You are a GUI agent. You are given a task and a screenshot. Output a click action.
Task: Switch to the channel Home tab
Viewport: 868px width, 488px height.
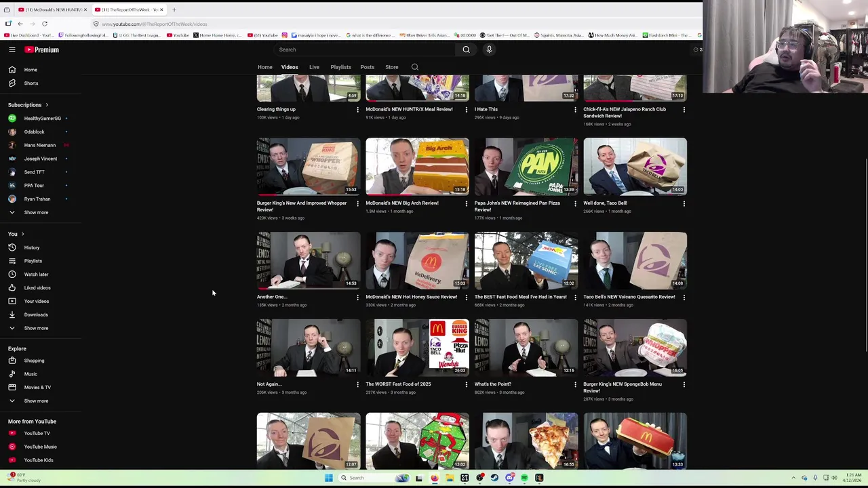tap(264, 67)
